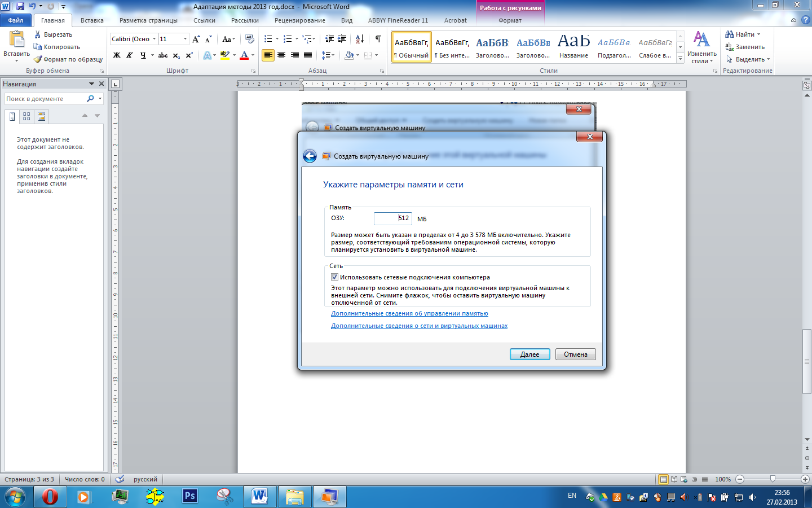The width and height of the screenshot is (812, 508).
Task: Click text highlight color yellow swatch
Action: 224,55
